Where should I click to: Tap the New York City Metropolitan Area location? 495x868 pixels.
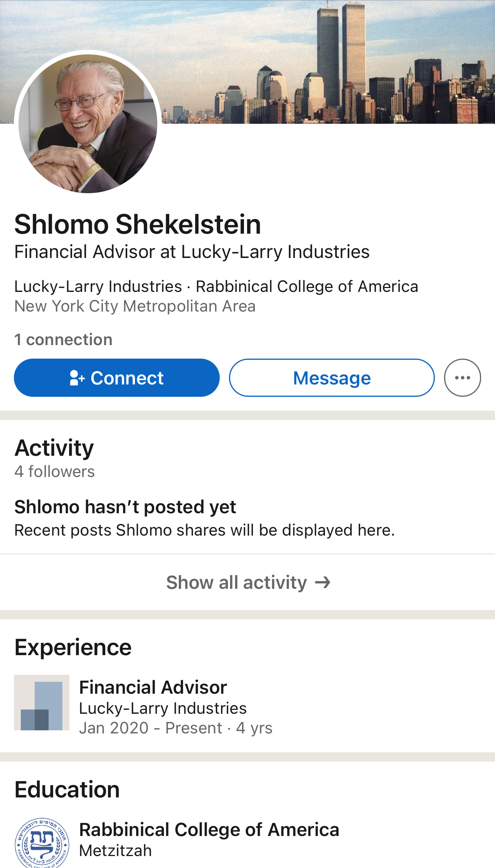click(135, 306)
